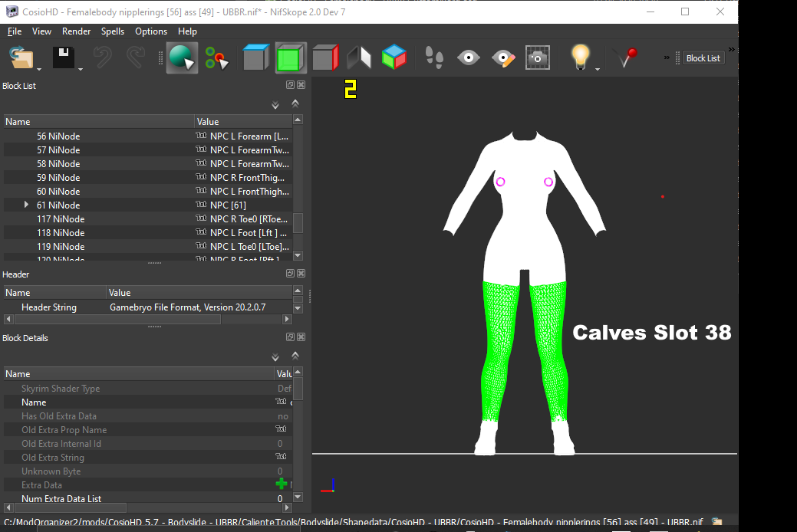Image resolution: width=797 pixels, height=532 pixels.
Task: Switch to perspective colored cube view
Action: click(394, 57)
